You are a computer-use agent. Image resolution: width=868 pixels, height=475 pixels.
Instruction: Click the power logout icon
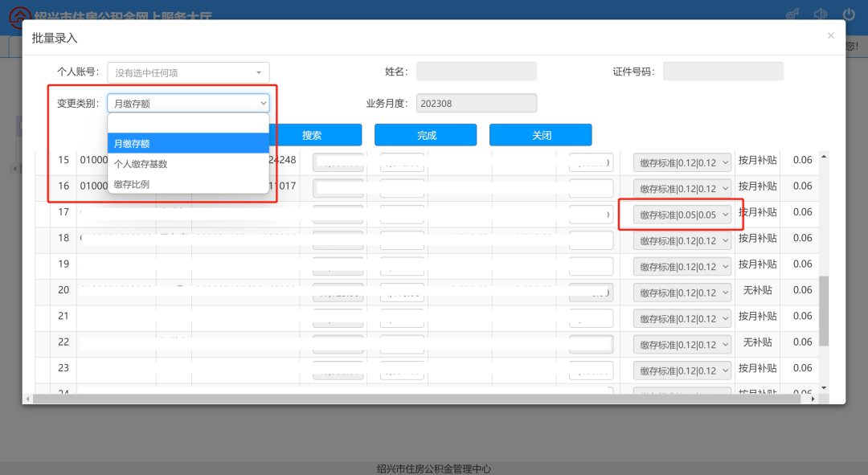849,14
